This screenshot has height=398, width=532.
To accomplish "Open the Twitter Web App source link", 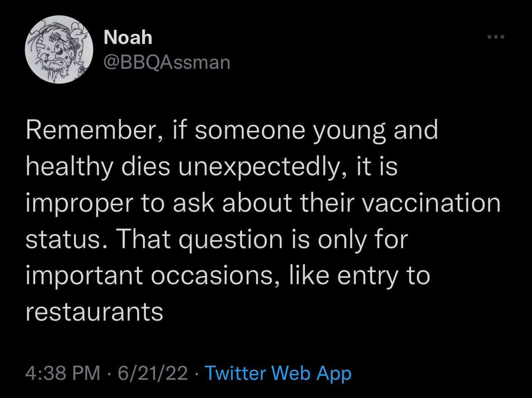I will point(278,373).
